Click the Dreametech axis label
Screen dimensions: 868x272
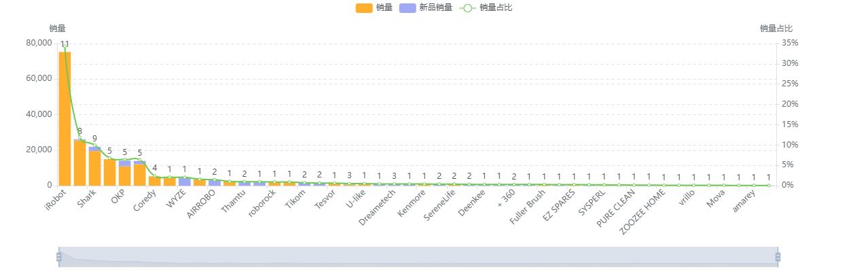pyautogui.click(x=378, y=207)
